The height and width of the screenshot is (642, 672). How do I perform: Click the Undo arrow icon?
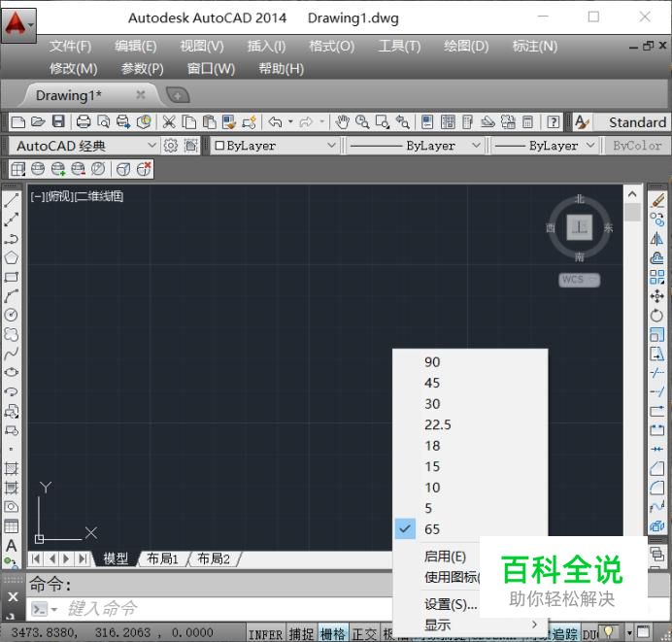(x=275, y=122)
